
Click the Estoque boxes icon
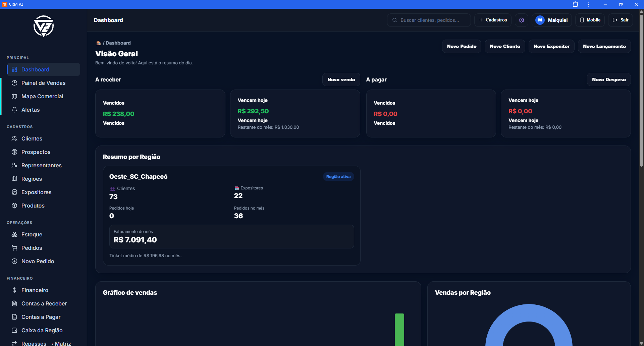point(14,234)
